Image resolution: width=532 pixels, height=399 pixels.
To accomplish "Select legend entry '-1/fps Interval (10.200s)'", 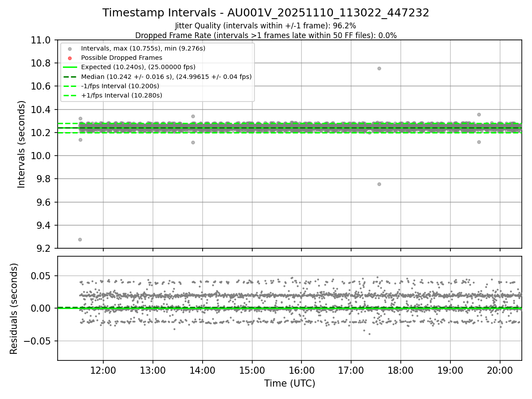I will click(120, 86).
